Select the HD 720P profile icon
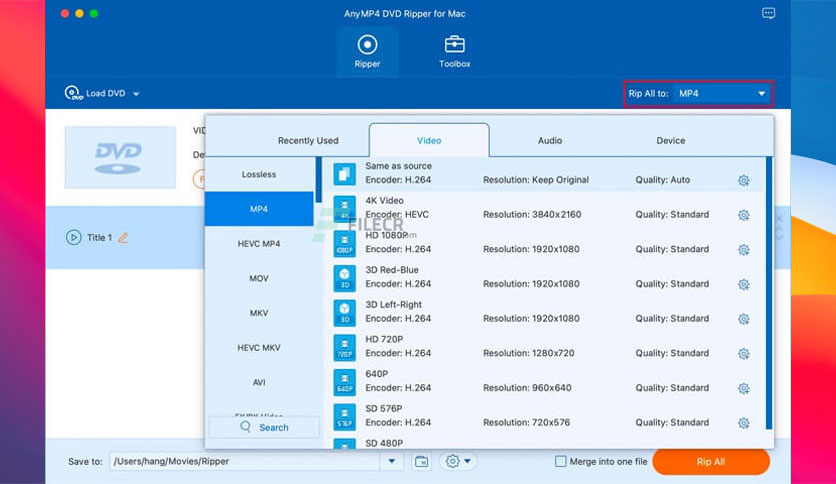836x484 pixels. point(344,347)
